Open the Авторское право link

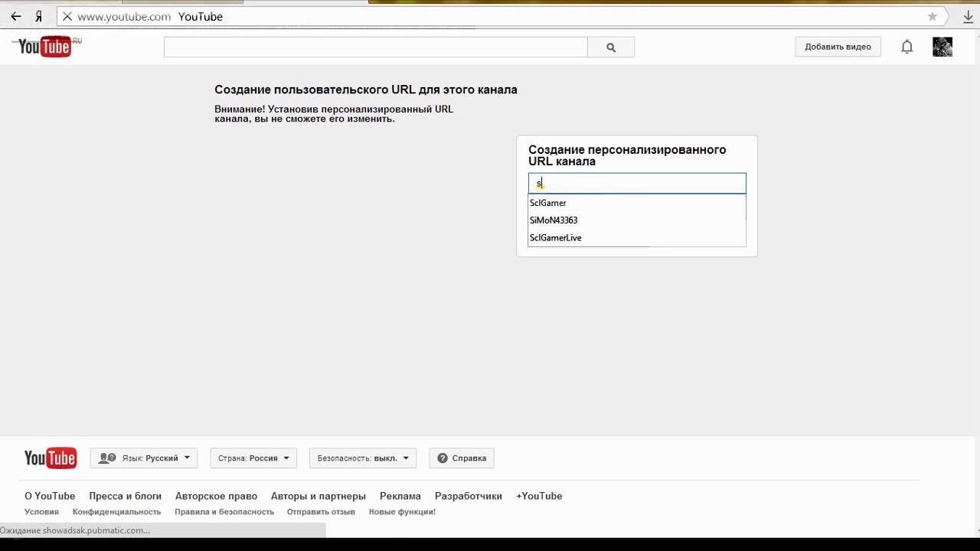point(216,496)
